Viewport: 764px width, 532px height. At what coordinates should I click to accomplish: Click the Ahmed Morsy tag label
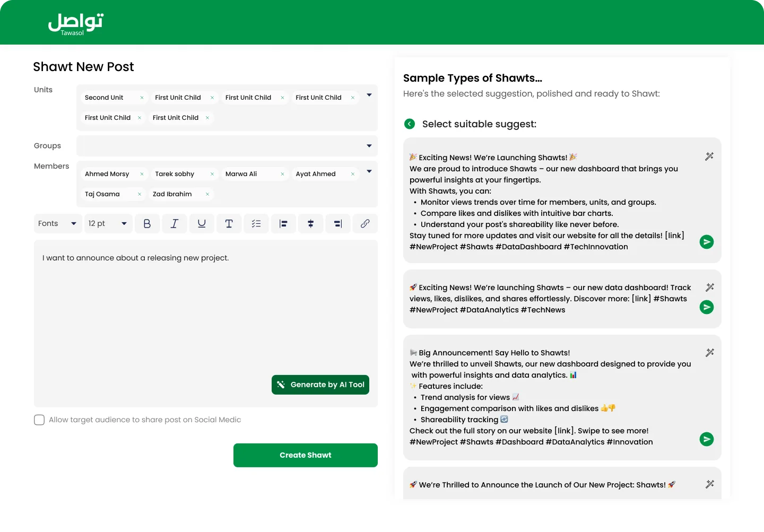tap(107, 174)
